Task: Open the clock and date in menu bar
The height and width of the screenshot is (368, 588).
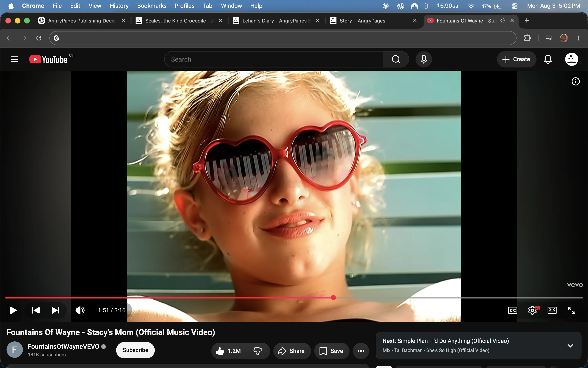Action: (553, 6)
